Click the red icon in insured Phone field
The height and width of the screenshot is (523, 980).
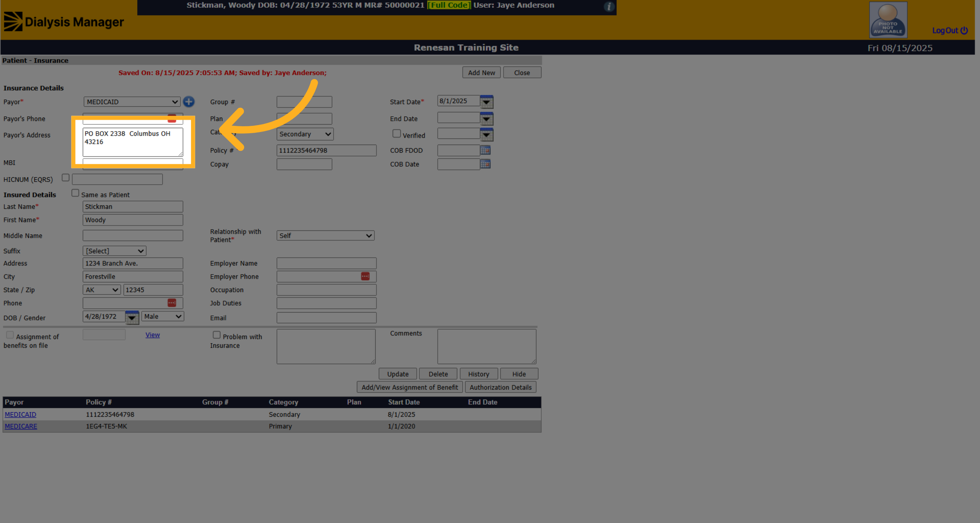click(x=172, y=303)
